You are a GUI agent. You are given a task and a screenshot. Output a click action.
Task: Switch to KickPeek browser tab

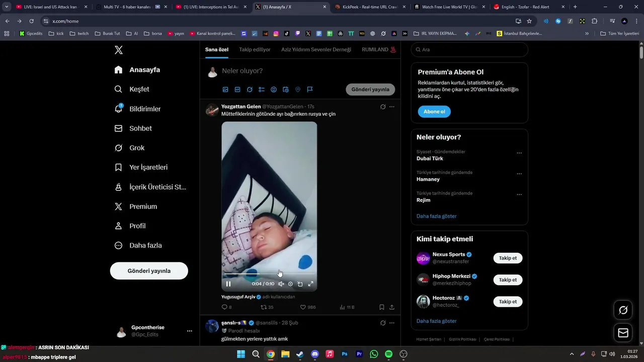tap(370, 7)
